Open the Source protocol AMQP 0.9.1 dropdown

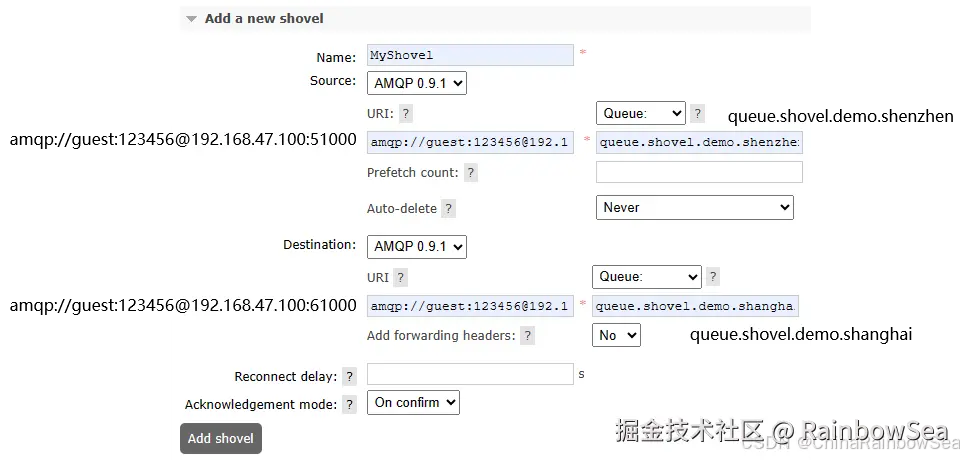click(x=417, y=83)
